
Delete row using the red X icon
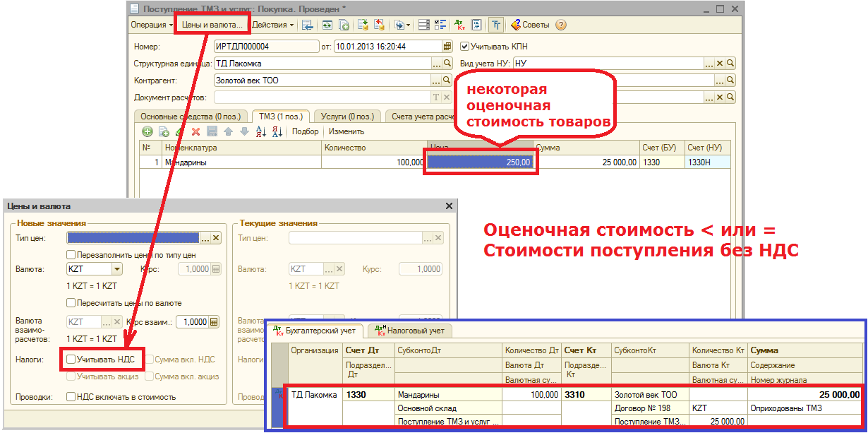pos(195,131)
